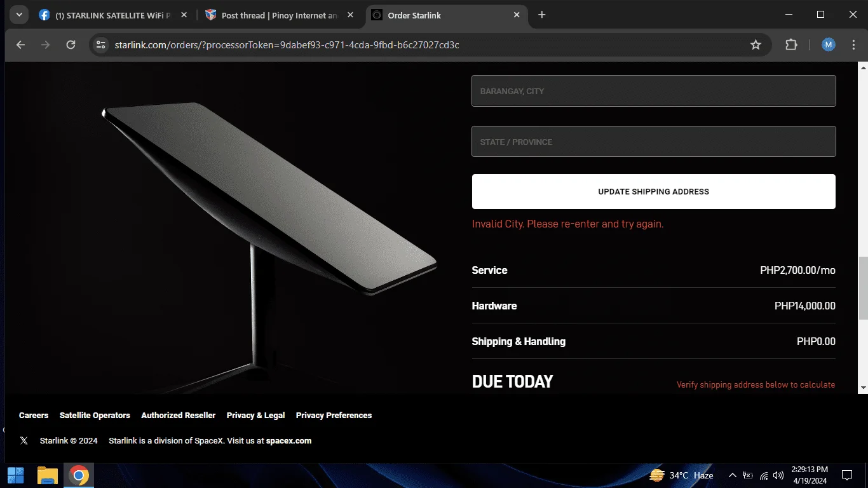This screenshot has height=488, width=868.
Task: Select the Service row label
Action: (489, 270)
